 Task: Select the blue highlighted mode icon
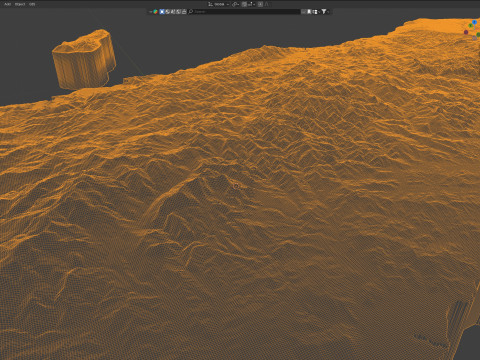click(162, 12)
